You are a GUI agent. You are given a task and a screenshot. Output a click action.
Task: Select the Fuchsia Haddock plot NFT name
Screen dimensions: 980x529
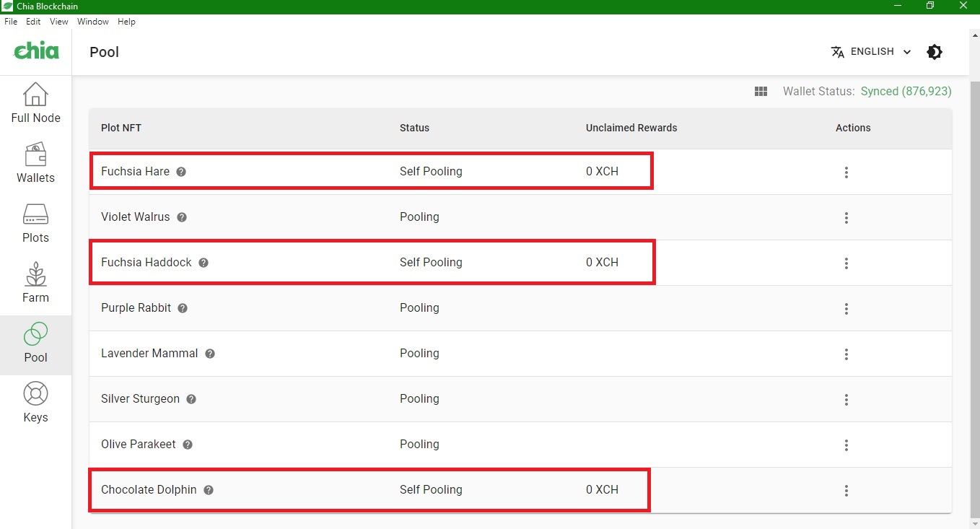pyautogui.click(x=146, y=263)
